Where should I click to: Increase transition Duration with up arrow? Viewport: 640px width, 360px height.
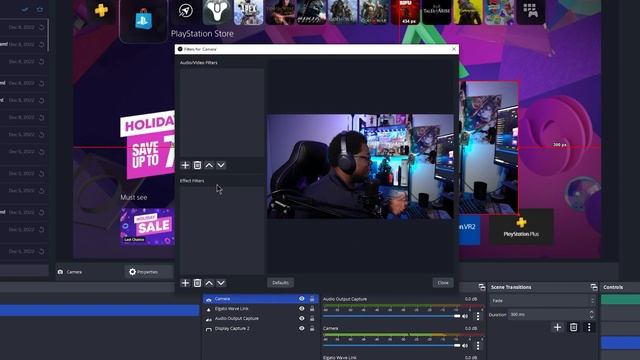pyautogui.click(x=592, y=312)
